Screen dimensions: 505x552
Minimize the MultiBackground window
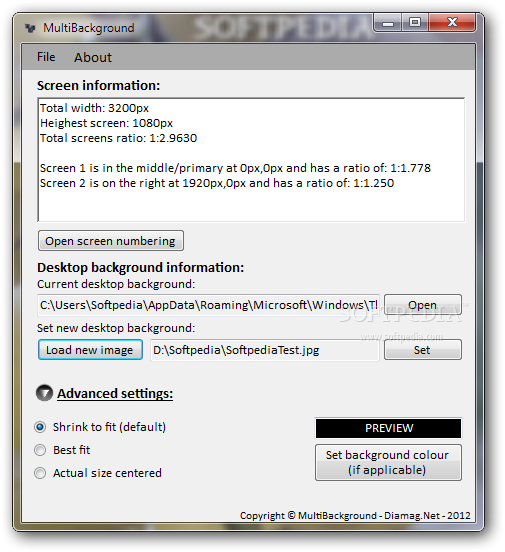click(388, 23)
